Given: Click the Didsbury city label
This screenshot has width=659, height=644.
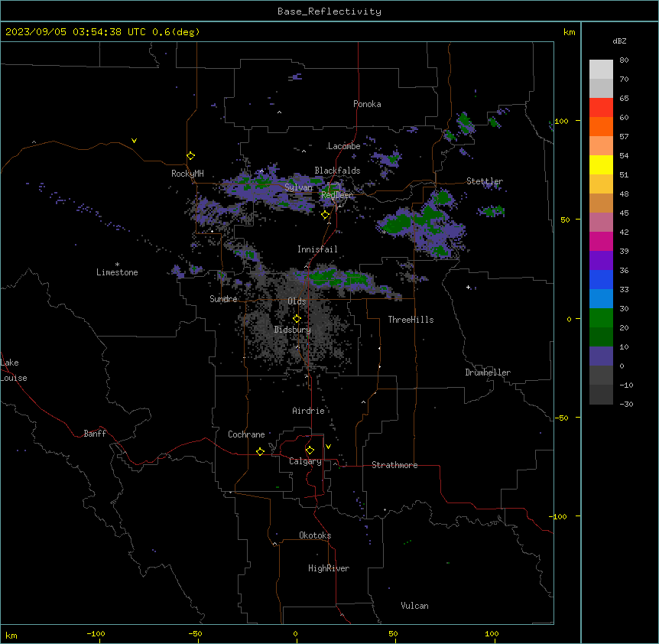Looking at the screenshot, I should (x=293, y=330).
